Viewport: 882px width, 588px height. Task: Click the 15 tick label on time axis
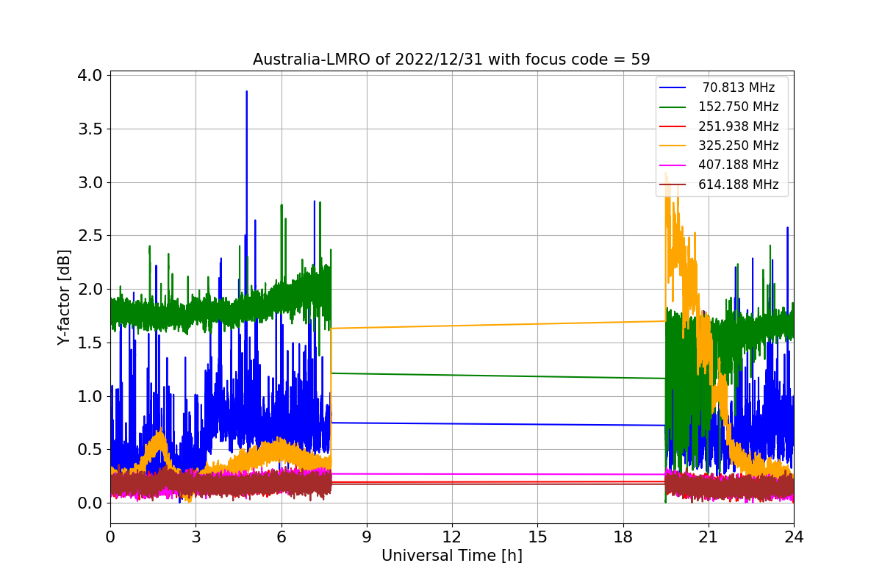pyautogui.click(x=537, y=537)
